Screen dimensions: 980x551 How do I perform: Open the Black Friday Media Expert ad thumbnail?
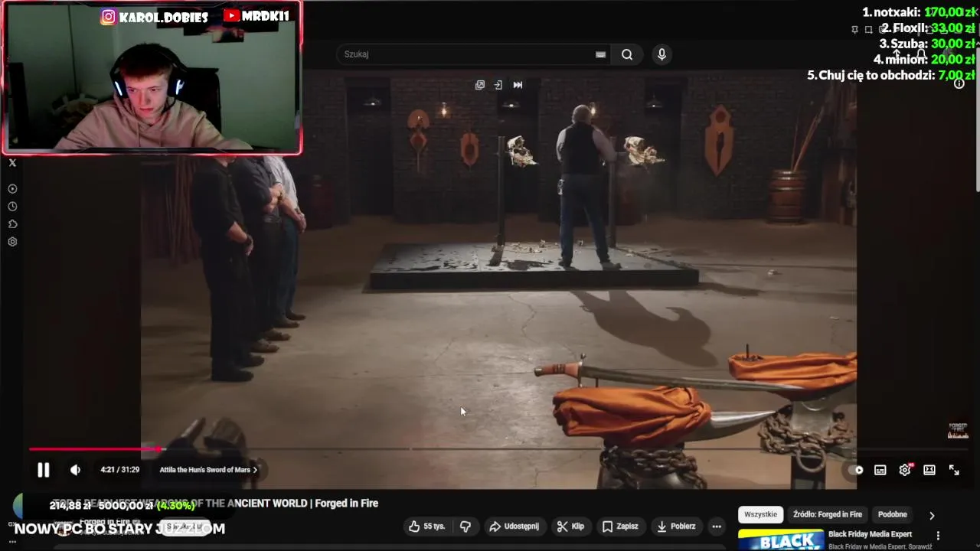(x=781, y=540)
